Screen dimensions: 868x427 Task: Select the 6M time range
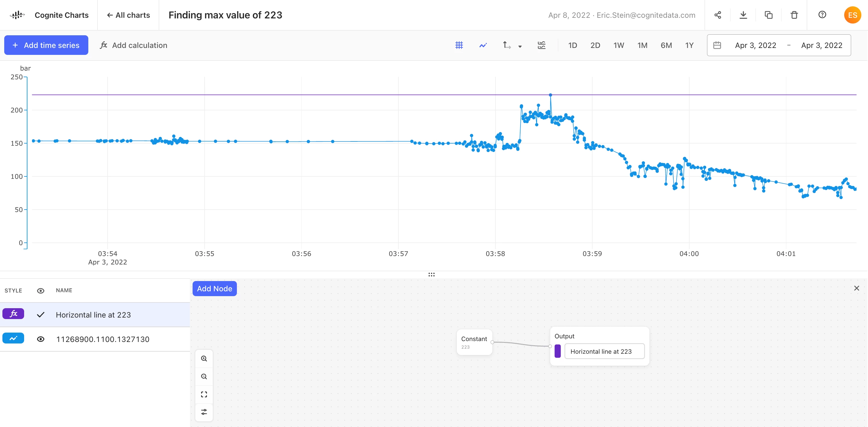click(666, 45)
